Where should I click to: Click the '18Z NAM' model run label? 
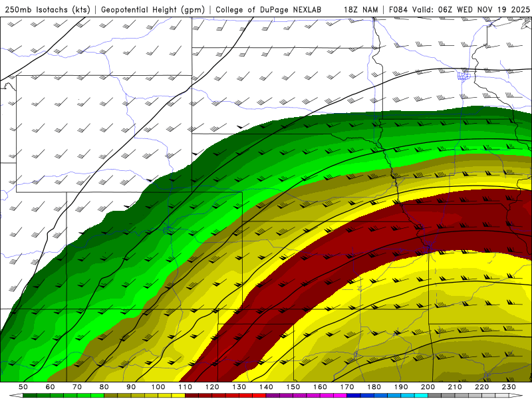[x=360, y=9]
